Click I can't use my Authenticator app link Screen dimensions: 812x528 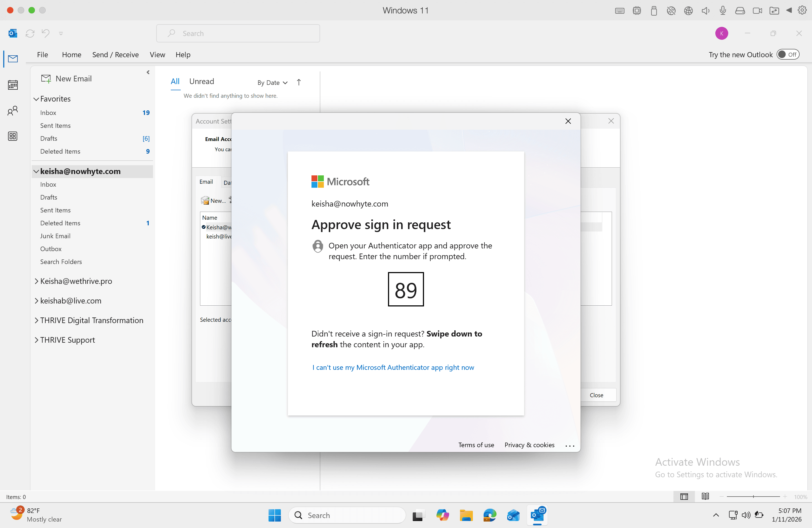pyautogui.click(x=393, y=367)
